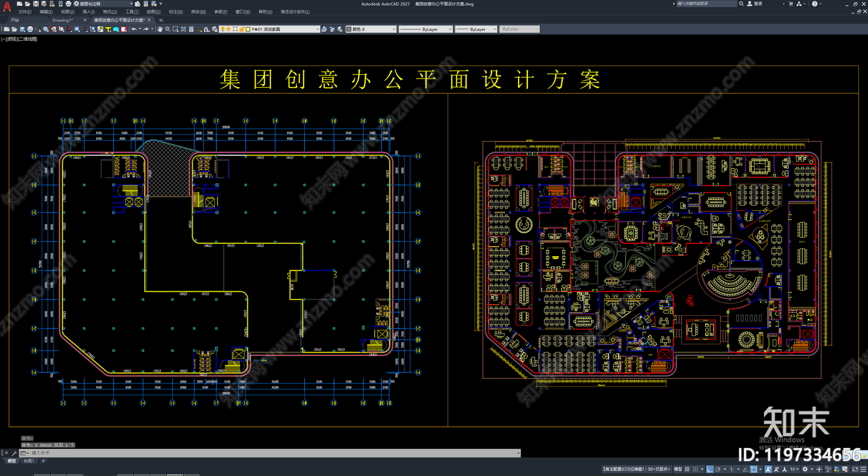Screen dimensions: 868x476
Task: Click the new drawing tab plus button
Action: 161,20
